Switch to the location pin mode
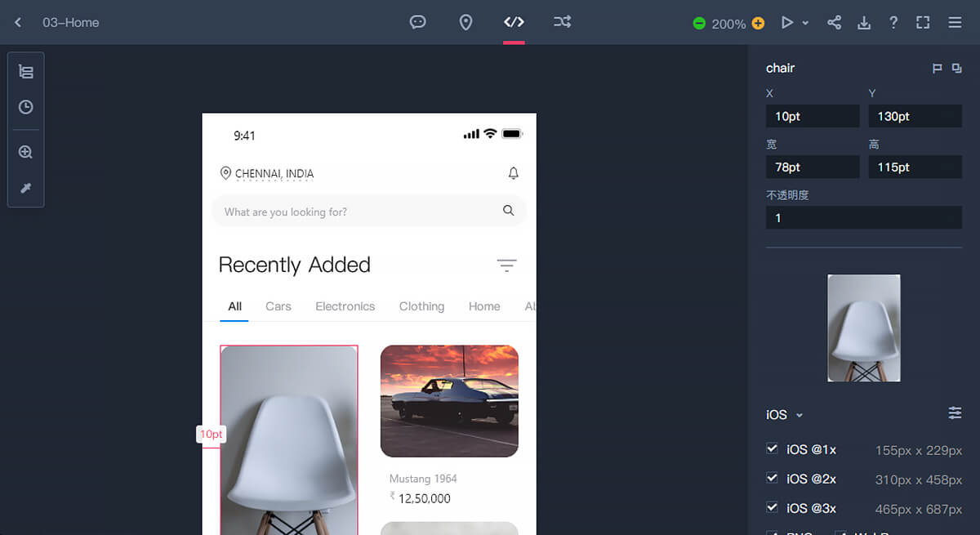 (x=465, y=22)
